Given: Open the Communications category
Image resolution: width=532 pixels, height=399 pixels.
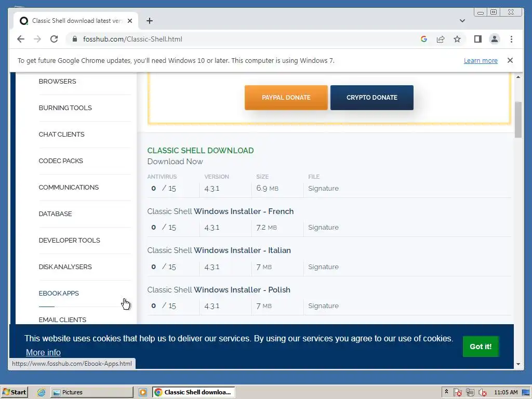Looking at the screenshot, I should 69,187.
